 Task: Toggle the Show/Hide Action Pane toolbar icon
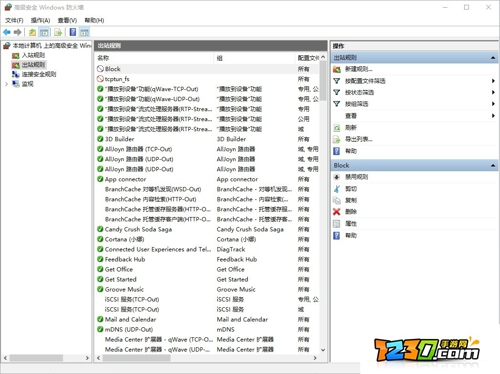click(85, 32)
